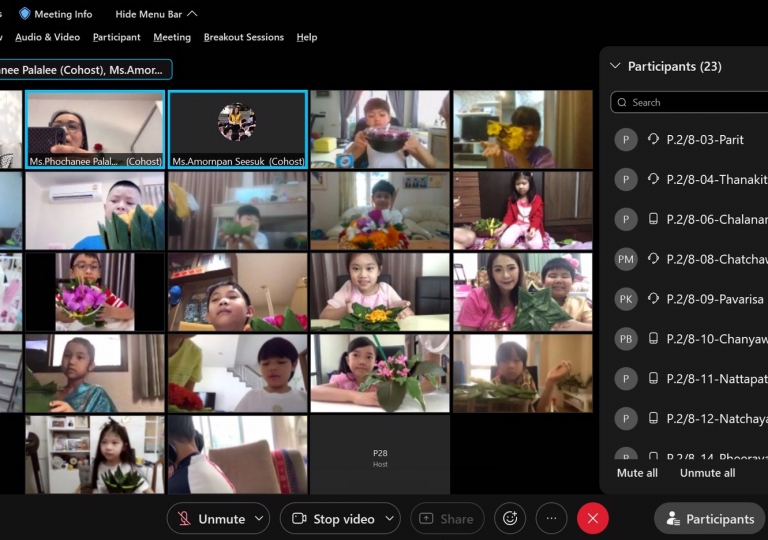Click the Share screen icon
Screen dimensions: 768x540
tap(426, 518)
